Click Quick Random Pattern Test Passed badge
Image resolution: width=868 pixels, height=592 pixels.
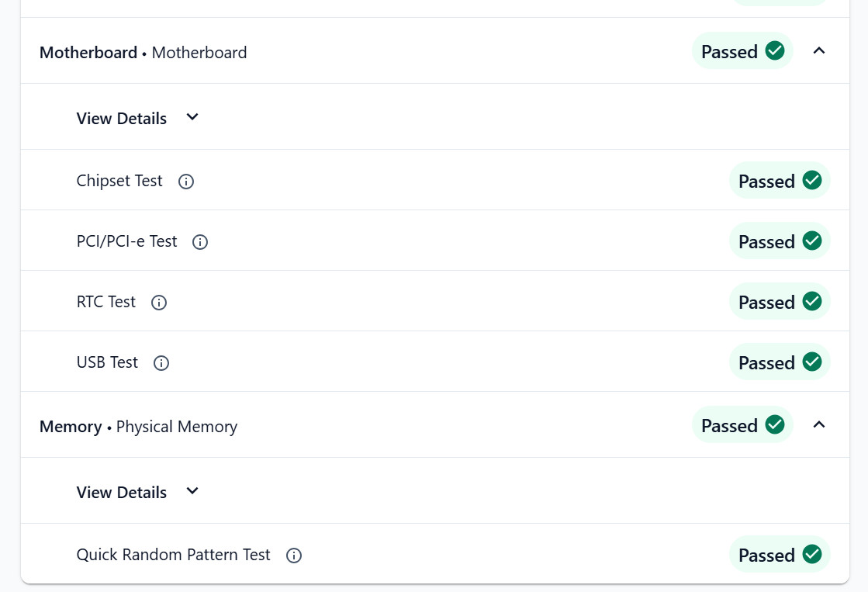click(x=780, y=554)
